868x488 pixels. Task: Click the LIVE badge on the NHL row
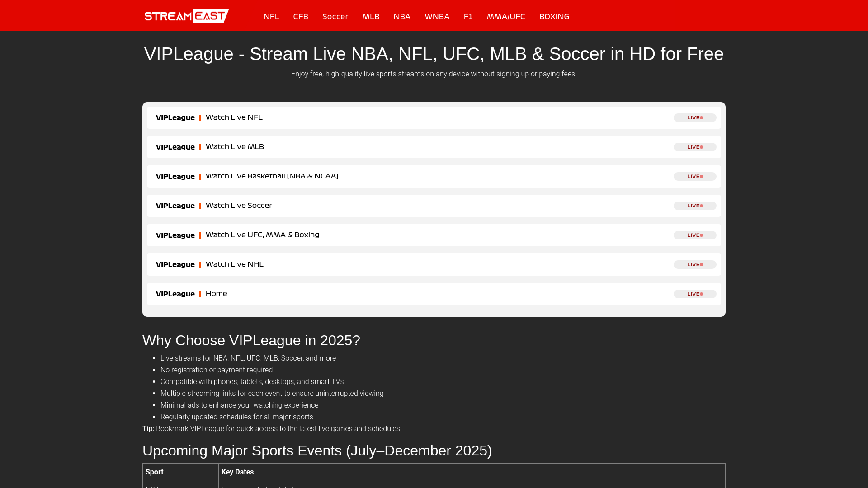pos(694,264)
